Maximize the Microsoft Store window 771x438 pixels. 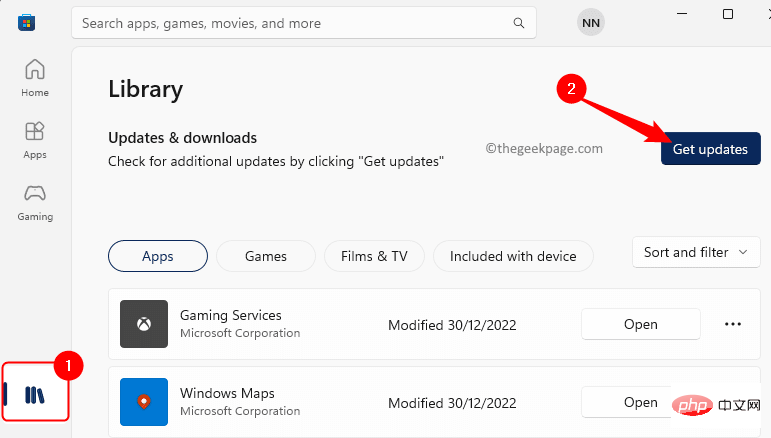point(728,14)
